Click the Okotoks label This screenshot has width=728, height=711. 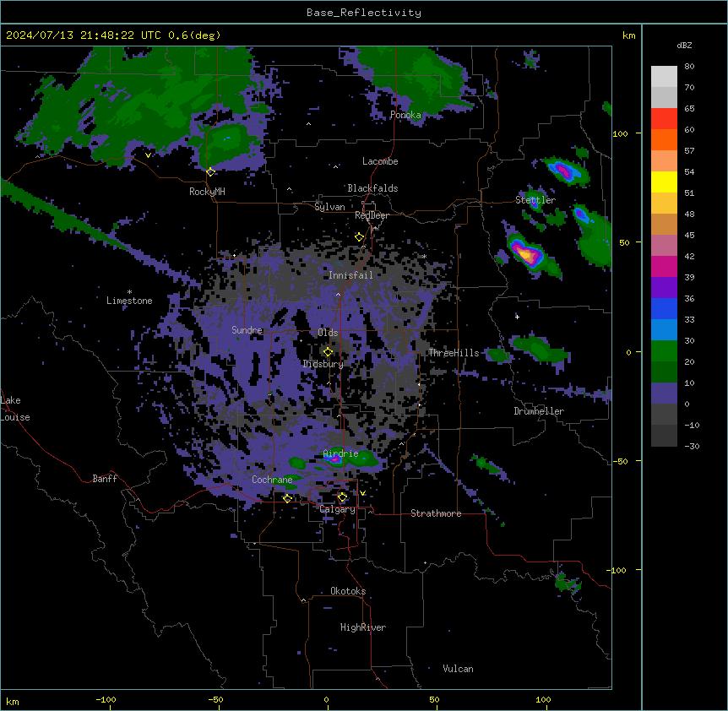click(348, 591)
